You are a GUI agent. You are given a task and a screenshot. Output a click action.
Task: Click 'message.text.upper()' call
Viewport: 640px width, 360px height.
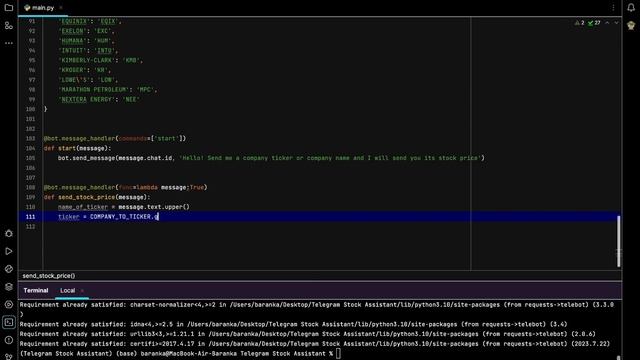[154, 207]
